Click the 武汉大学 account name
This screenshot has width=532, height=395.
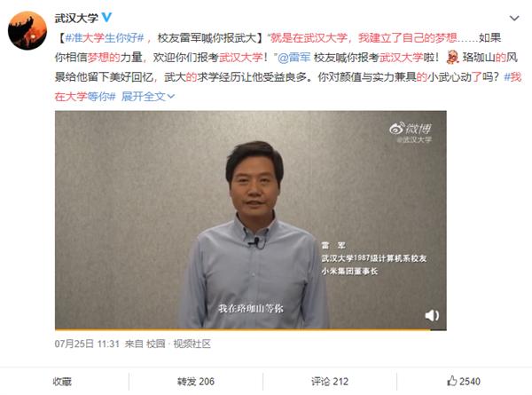pos(76,18)
